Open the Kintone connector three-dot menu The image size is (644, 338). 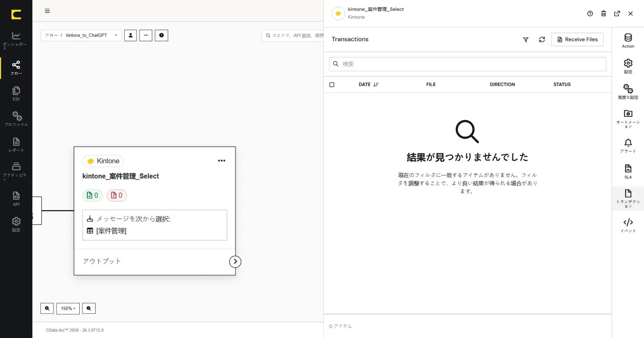[222, 161]
